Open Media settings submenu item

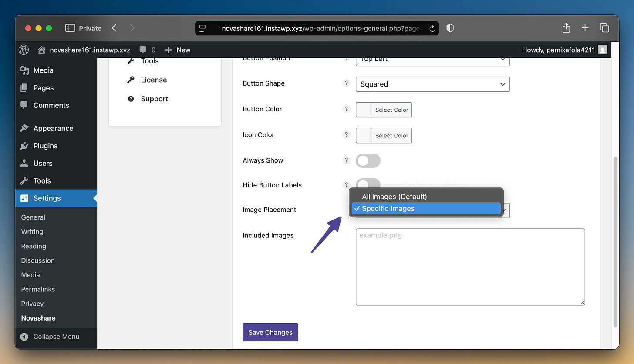[30, 275]
